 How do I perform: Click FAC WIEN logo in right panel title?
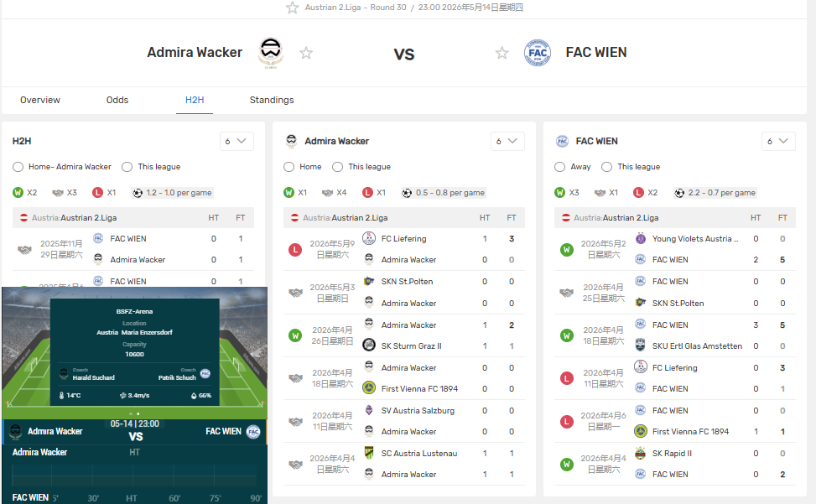[x=562, y=141]
